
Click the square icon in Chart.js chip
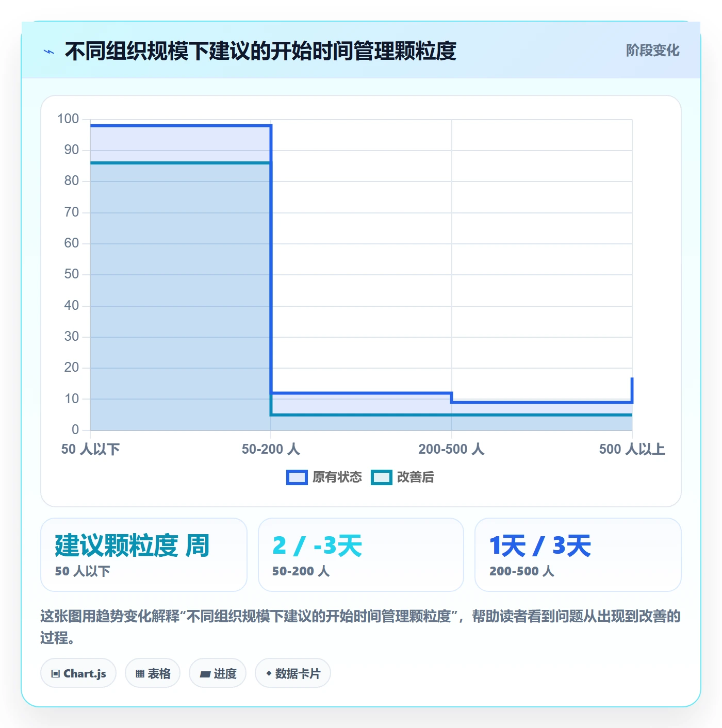pyautogui.click(x=56, y=674)
